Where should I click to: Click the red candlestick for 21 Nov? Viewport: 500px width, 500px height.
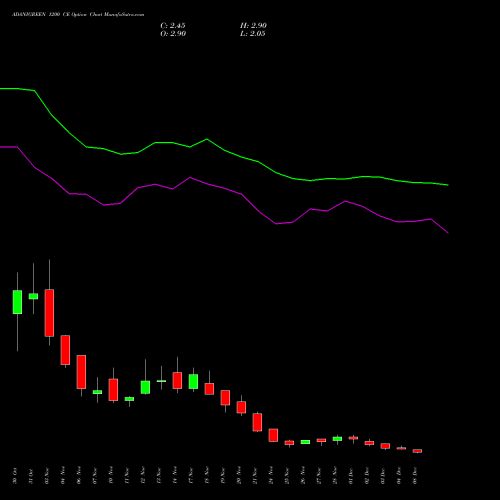257,422
